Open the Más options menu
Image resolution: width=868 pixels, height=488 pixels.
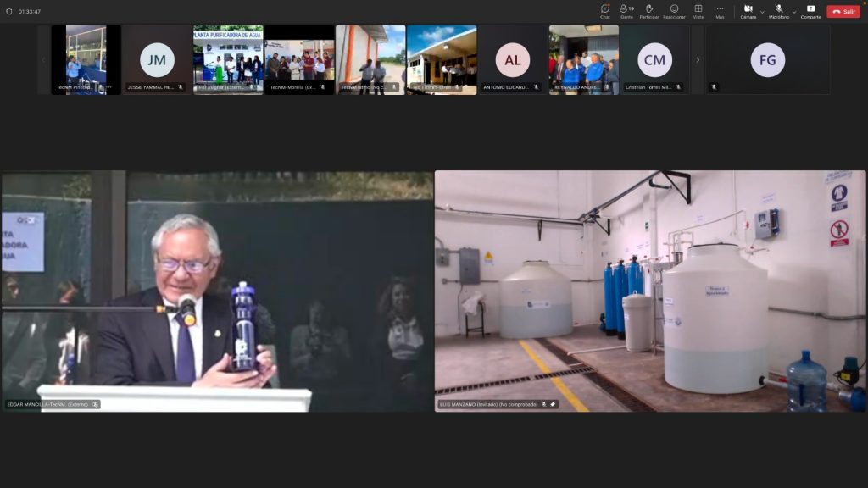pos(720,11)
